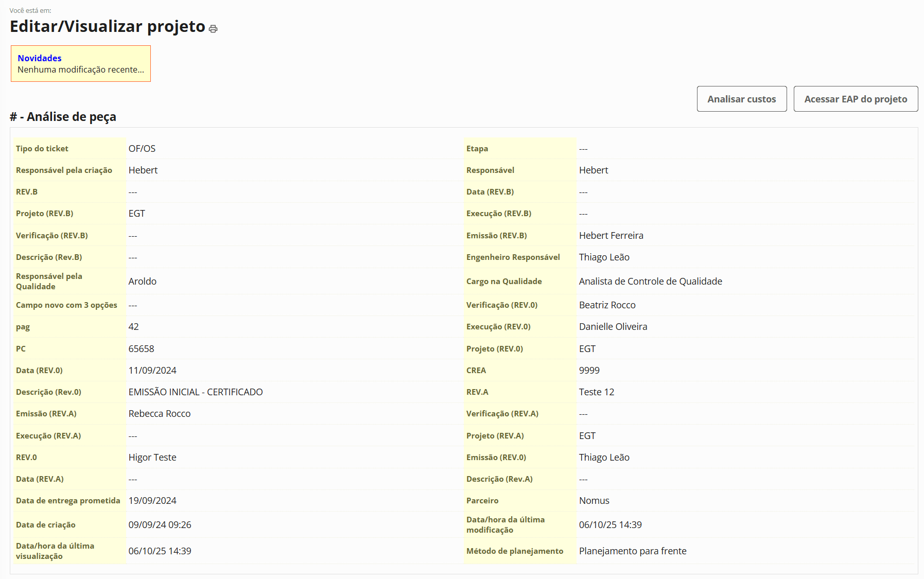Select the Editar/Visualizar projeto heading

click(108, 26)
